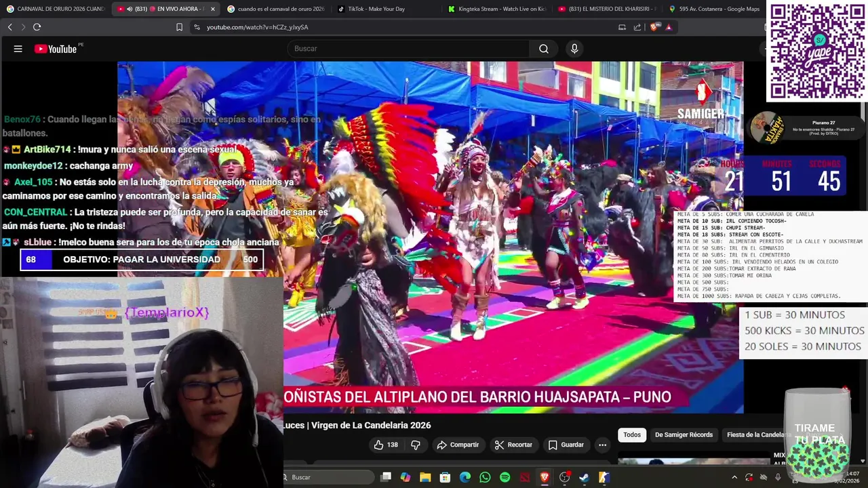Click the YouTube search magnifier button
The height and width of the screenshot is (488, 868).
point(544,49)
